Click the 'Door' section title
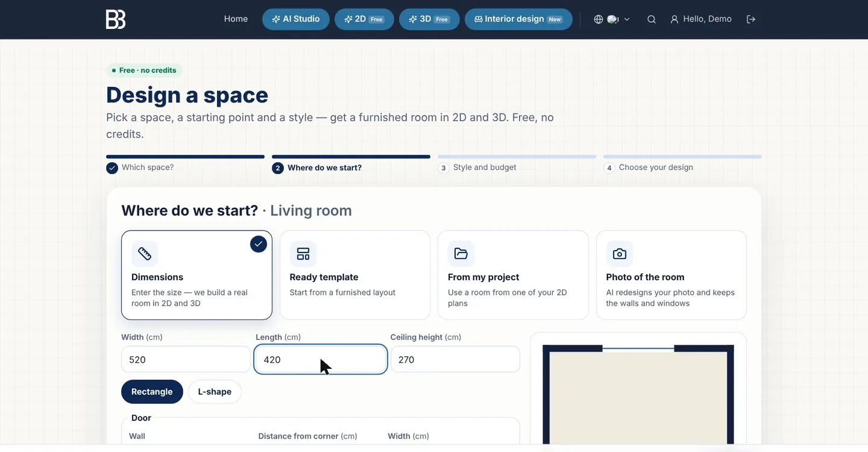 click(x=141, y=418)
